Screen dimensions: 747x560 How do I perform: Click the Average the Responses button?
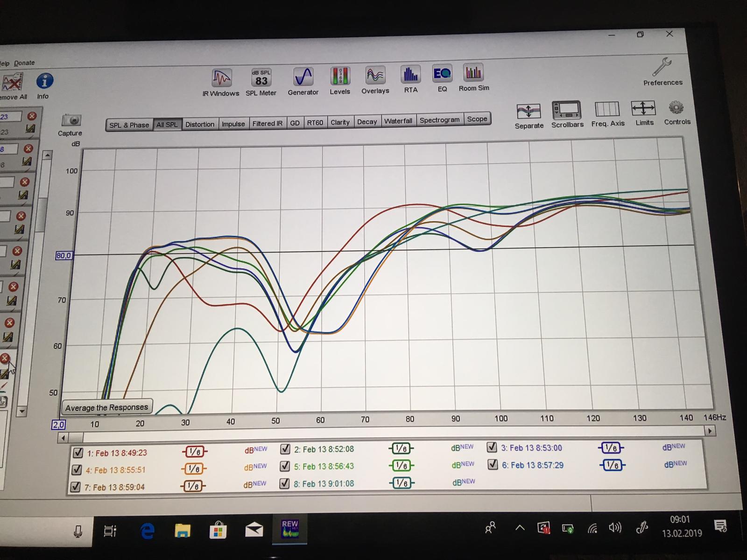pyautogui.click(x=106, y=407)
